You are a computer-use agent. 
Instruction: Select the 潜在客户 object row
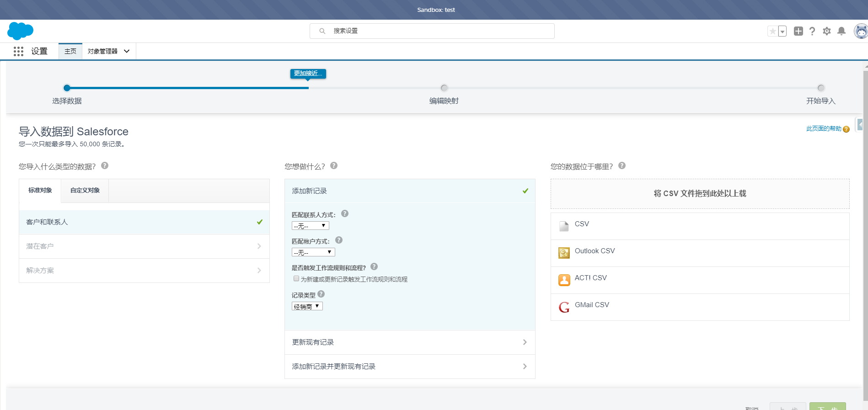click(x=144, y=246)
